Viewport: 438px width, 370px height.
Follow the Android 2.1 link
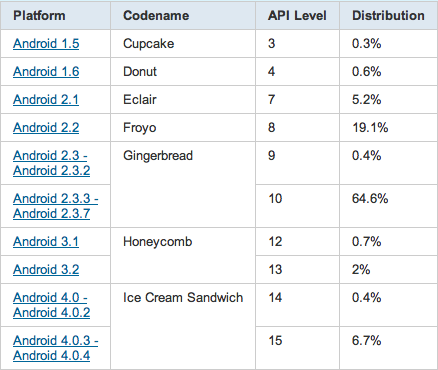coord(46,100)
